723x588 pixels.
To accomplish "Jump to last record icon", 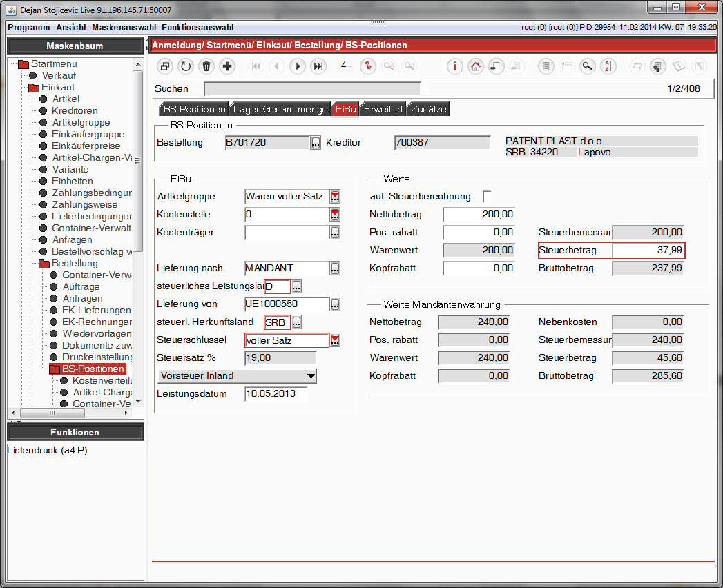I will point(318,66).
